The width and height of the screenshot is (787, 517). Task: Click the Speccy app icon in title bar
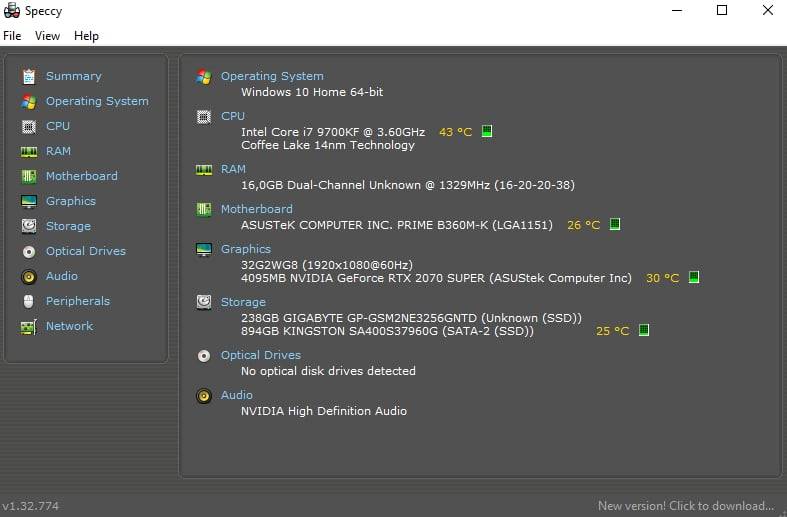[12, 11]
